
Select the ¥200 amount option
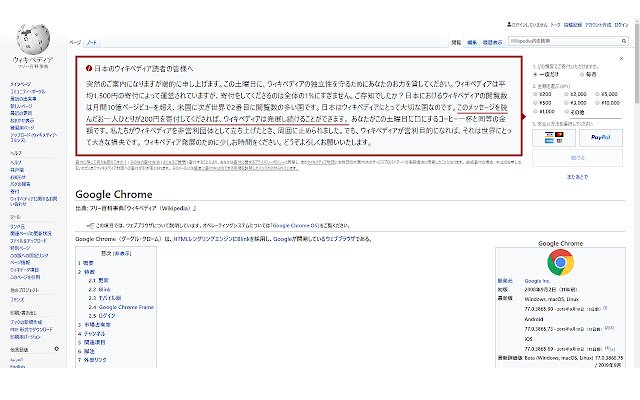click(535, 94)
